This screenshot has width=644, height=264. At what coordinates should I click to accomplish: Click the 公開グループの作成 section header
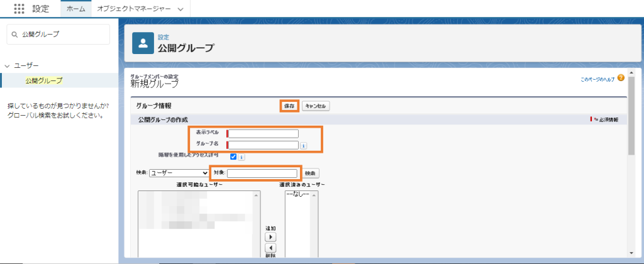coord(163,120)
